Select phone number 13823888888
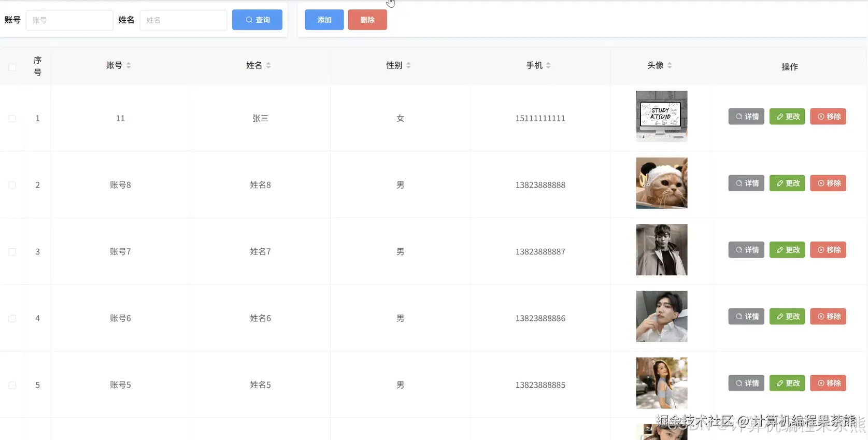868x440 pixels. point(540,185)
